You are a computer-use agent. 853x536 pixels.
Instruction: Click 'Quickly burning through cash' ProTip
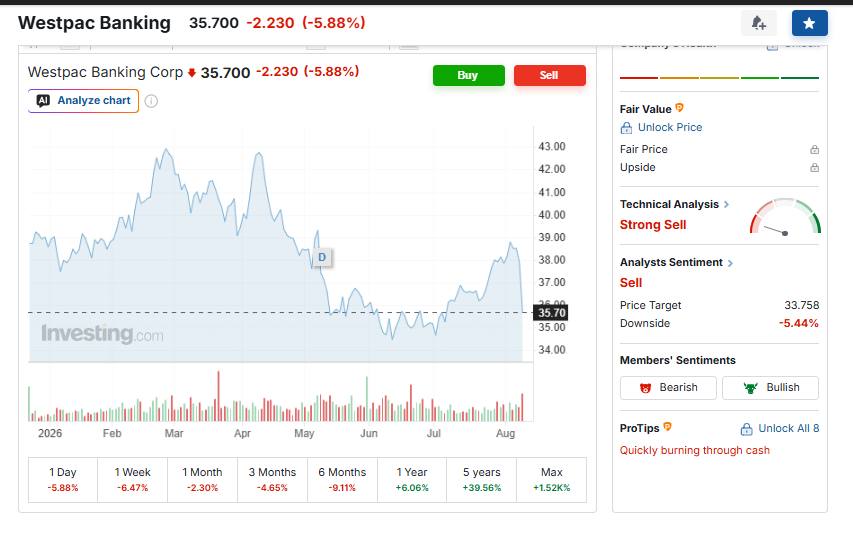[x=695, y=451]
